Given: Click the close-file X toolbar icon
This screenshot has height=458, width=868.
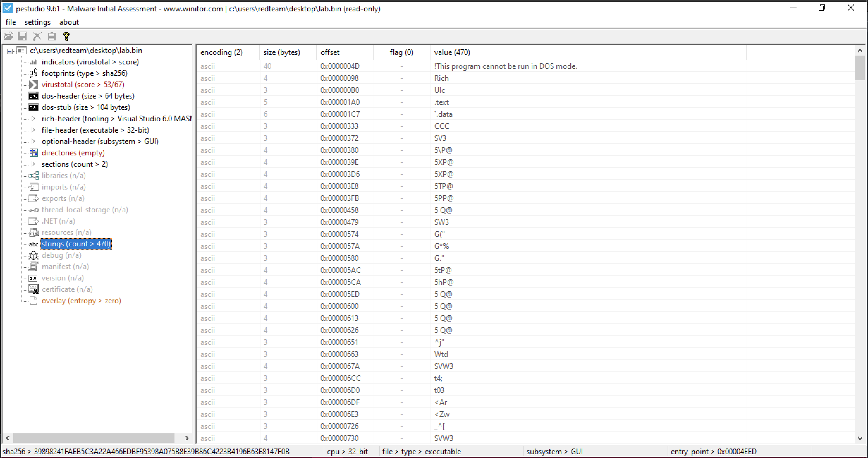Looking at the screenshot, I should [37, 36].
